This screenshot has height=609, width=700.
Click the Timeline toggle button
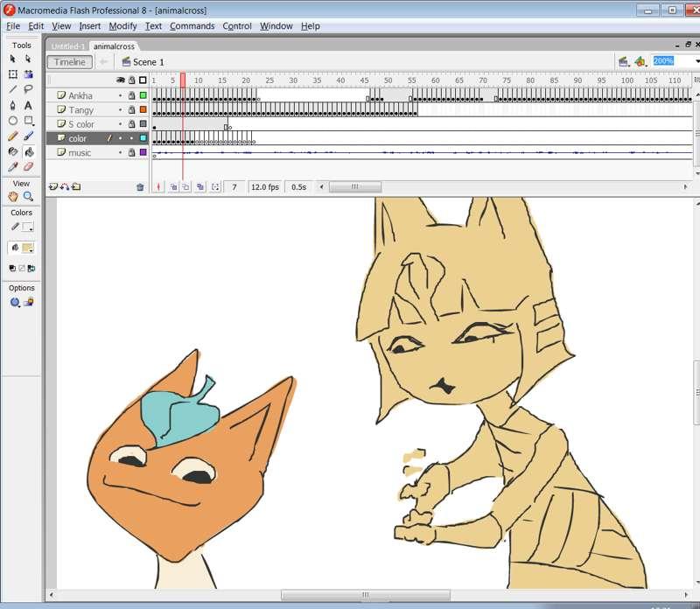[70, 62]
